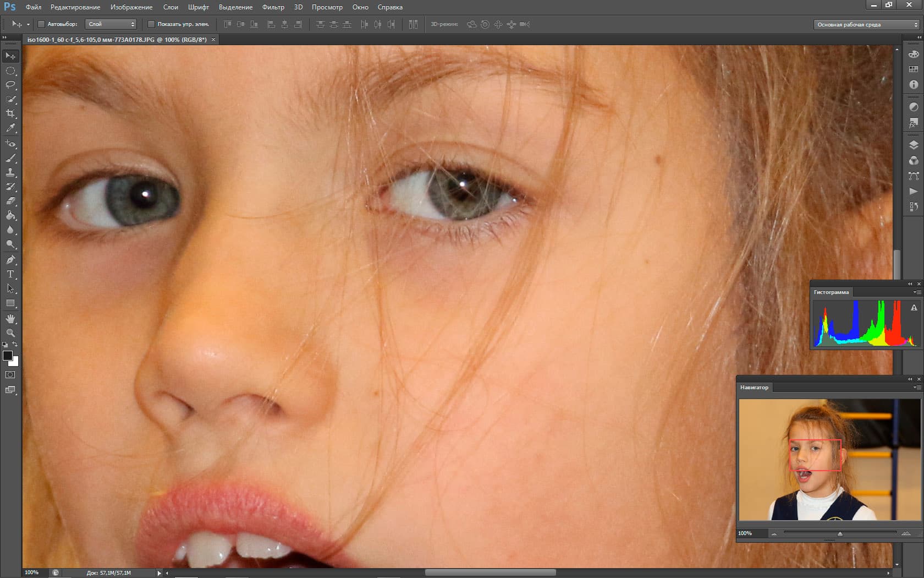
Task: Open the History panel from the dock
Action: click(x=914, y=206)
